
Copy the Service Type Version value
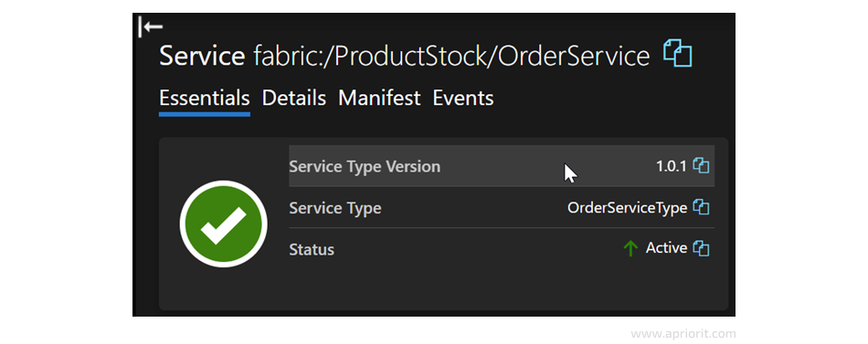[702, 166]
